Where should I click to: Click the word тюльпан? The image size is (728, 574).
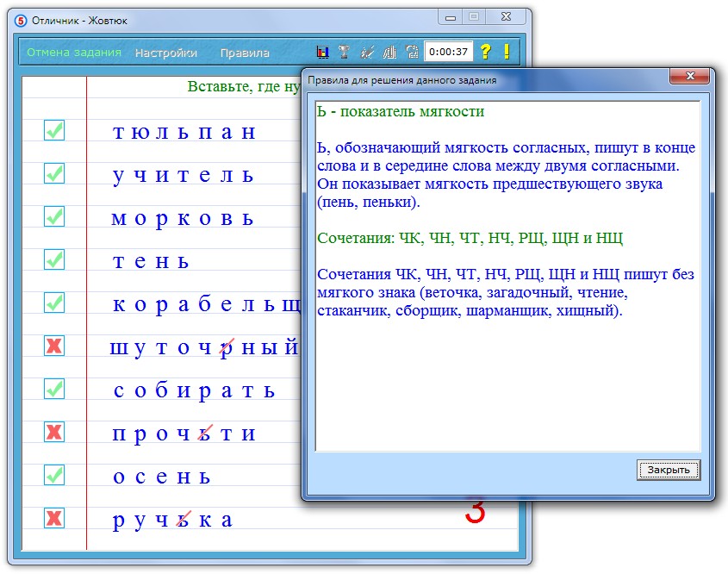[x=184, y=132]
